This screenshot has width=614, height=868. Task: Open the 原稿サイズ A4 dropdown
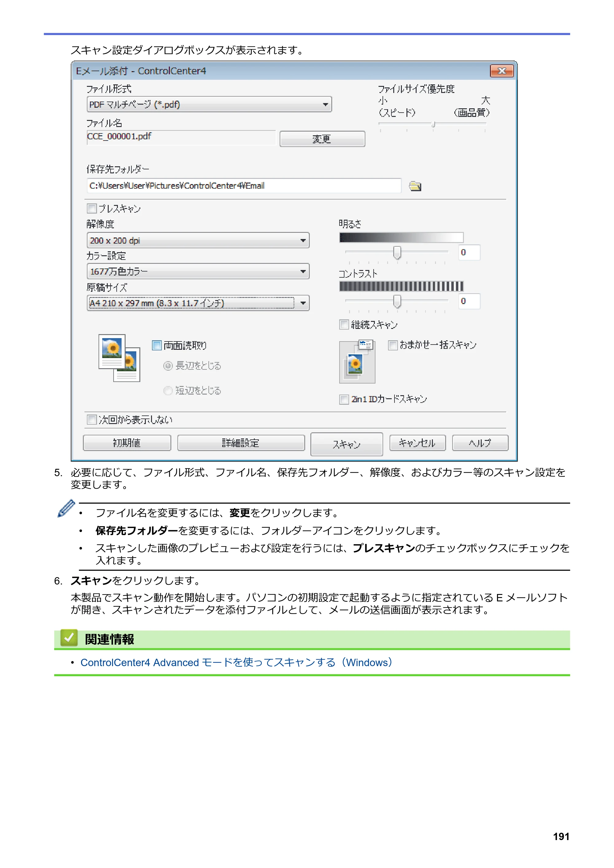click(198, 303)
